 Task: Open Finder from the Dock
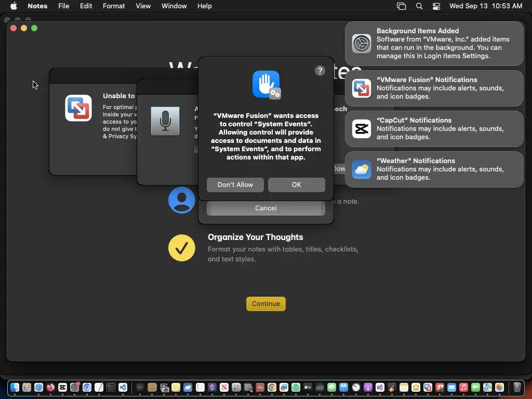point(15,387)
